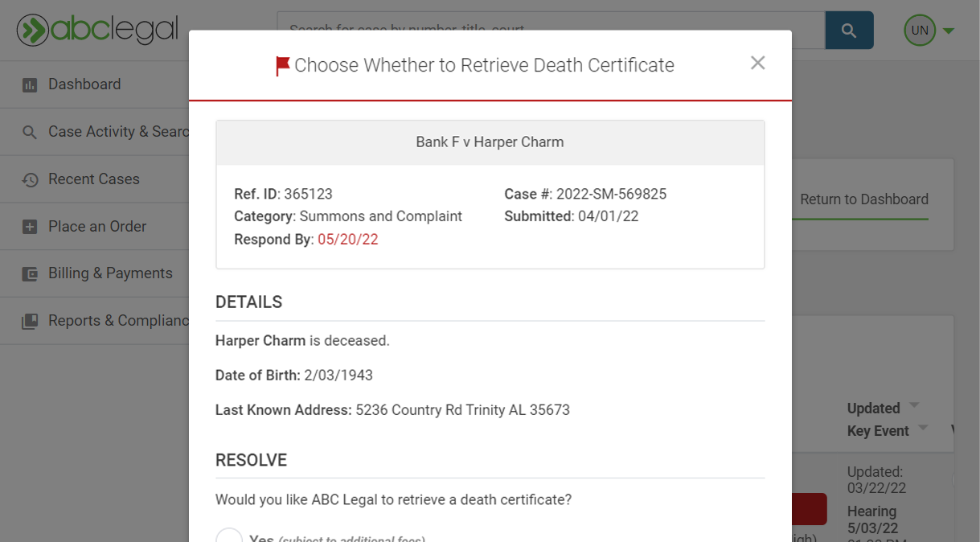980x542 pixels.
Task: Click the ABC Legal logo
Action: pos(97,30)
